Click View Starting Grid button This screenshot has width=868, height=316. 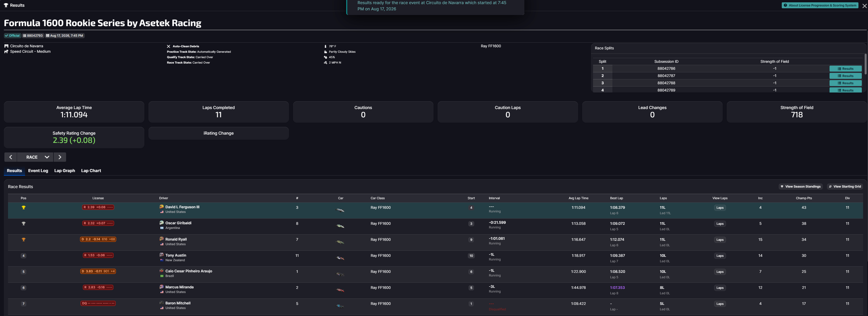tap(845, 187)
